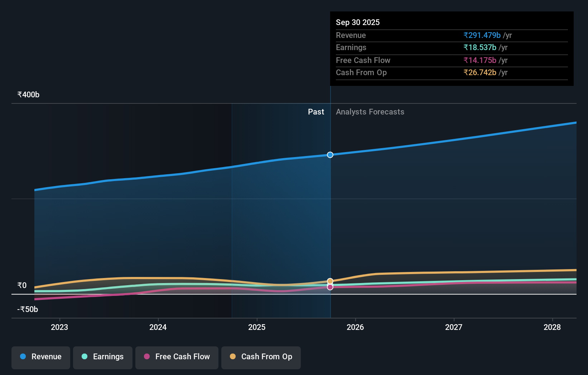Select the Free Cash Flow marker at the divider
The width and height of the screenshot is (588, 375).
tap(330, 287)
